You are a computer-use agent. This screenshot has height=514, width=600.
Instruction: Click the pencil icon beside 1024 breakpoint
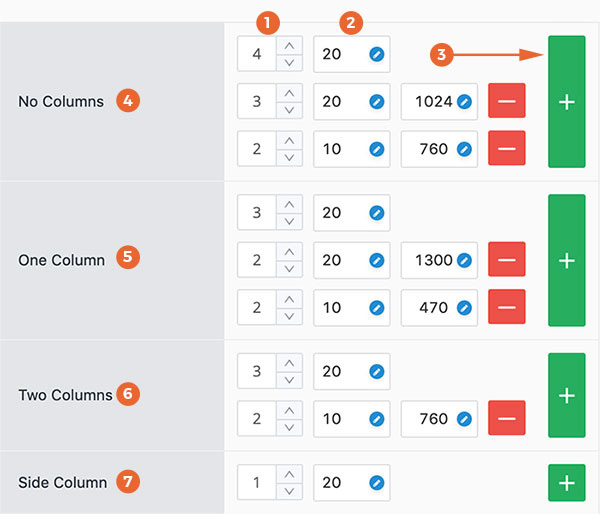(x=464, y=102)
